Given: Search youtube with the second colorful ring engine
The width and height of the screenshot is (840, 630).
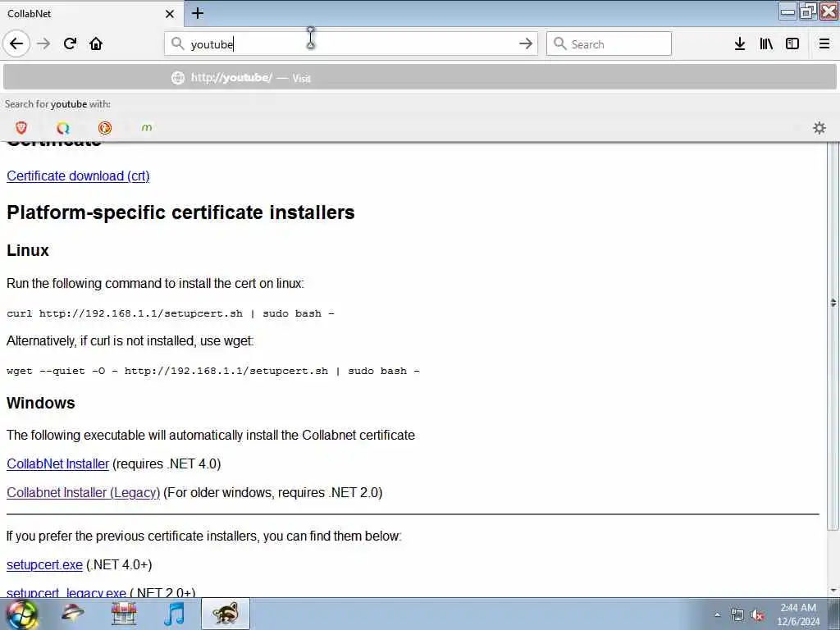Looking at the screenshot, I should [x=63, y=127].
